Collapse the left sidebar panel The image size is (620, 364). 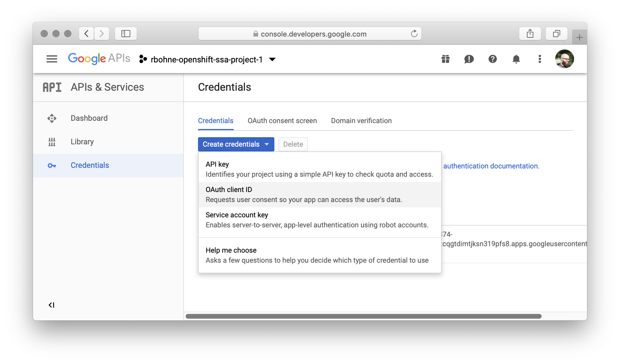(52, 305)
